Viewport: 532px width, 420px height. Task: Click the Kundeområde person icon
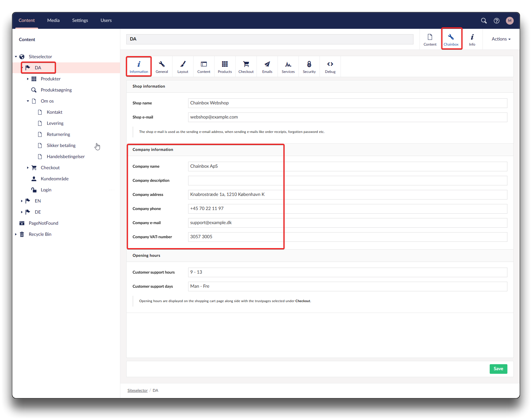[x=34, y=179]
